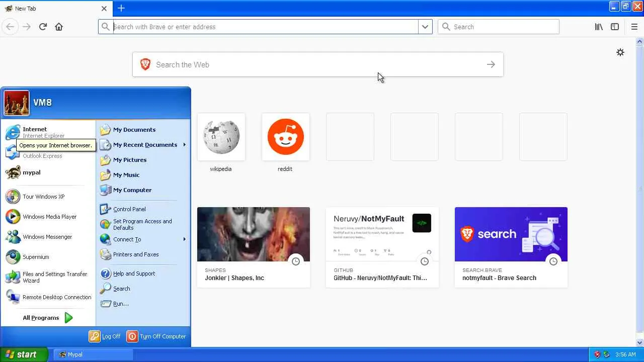The width and height of the screenshot is (644, 362).
Task: Click the toolbar Search box
Action: coord(499,27)
